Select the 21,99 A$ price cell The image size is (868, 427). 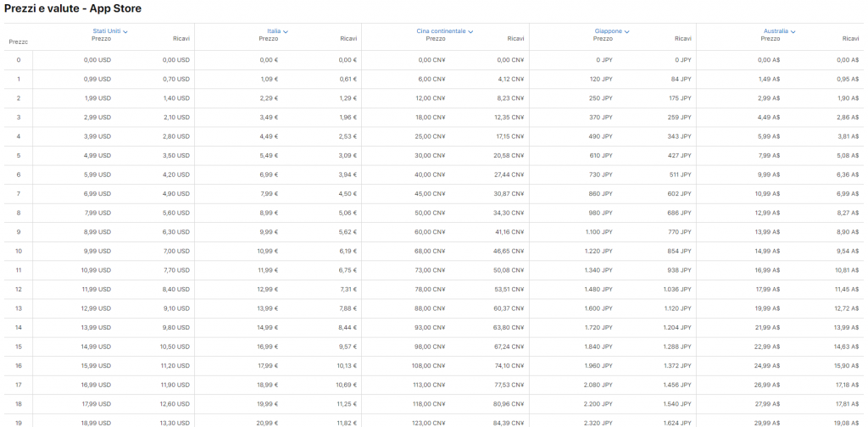(x=767, y=327)
